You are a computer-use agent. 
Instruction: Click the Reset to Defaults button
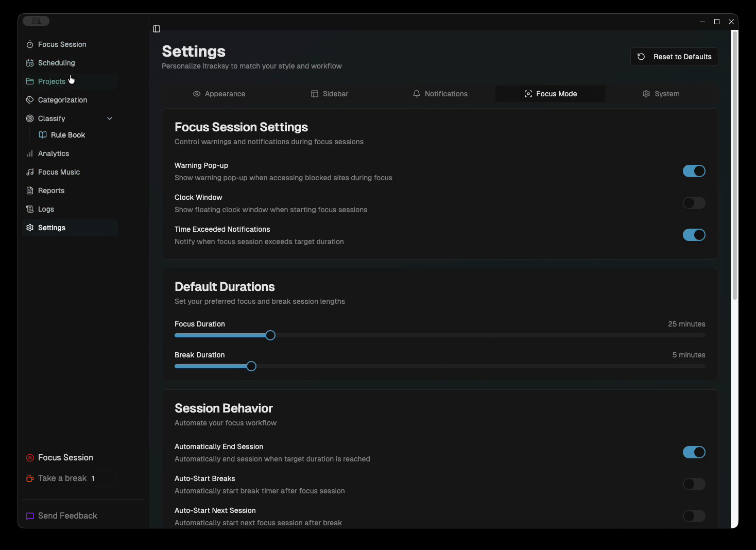pyautogui.click(x=674, y=57)
